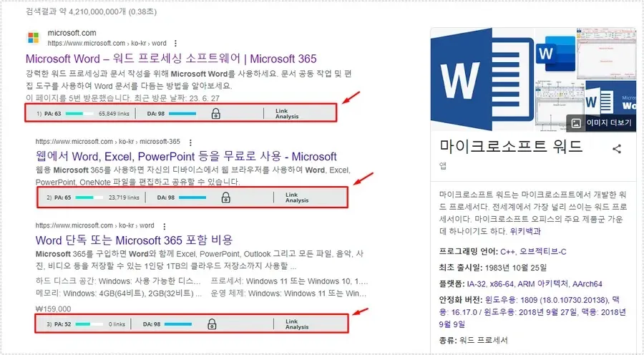Click the 프로그래밍 언어 label link
This screenshot has width=644, height=355.
point(468,251)
